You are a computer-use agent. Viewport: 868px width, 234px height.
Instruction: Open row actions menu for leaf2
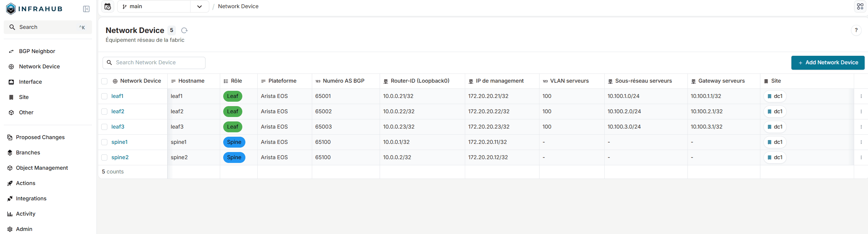pos(861,112)
